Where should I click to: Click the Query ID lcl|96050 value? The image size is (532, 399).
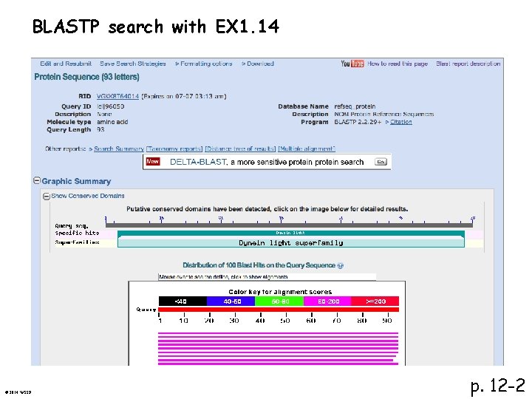click(111, 106)
